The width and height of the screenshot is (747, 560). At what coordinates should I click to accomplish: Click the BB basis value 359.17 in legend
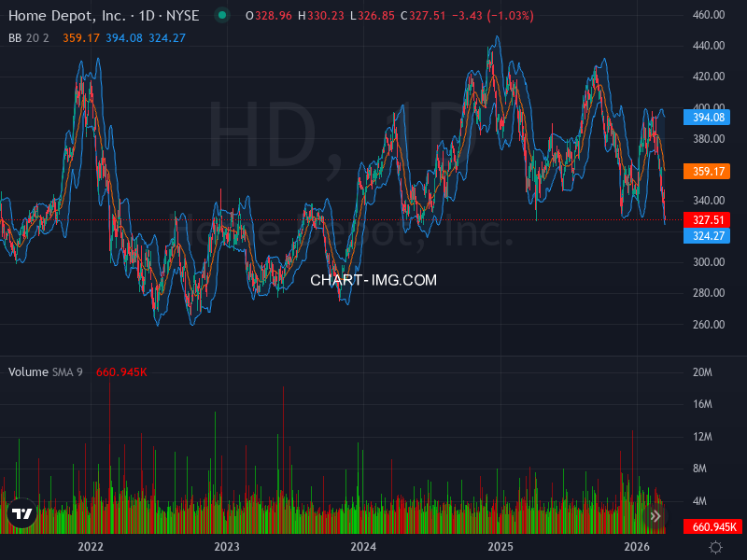(x=81, y=38)
